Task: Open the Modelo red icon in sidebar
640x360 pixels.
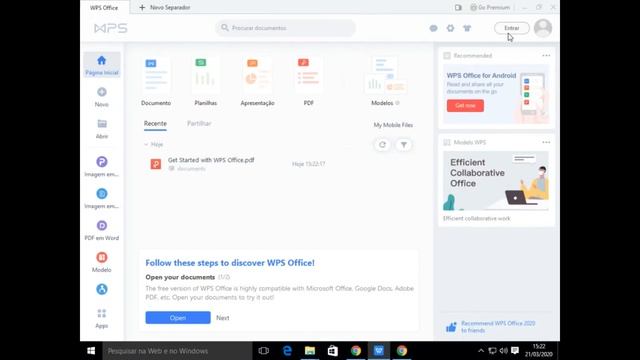Action: point(102,257)
